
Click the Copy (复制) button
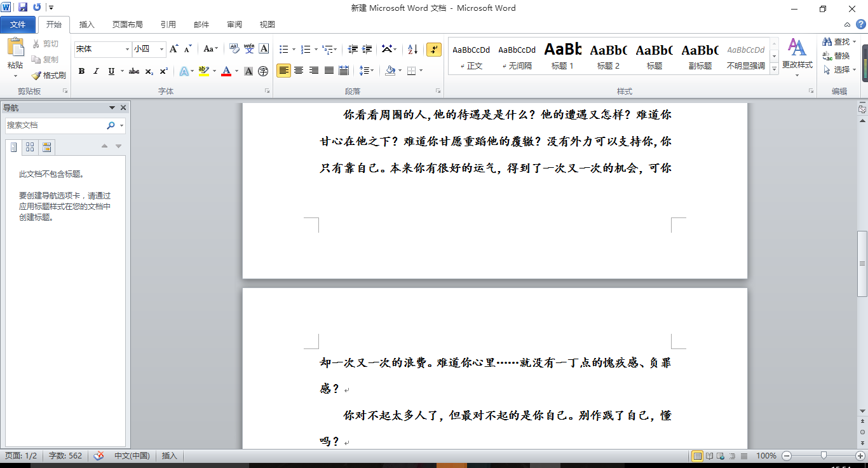click(x=46, y=59)
